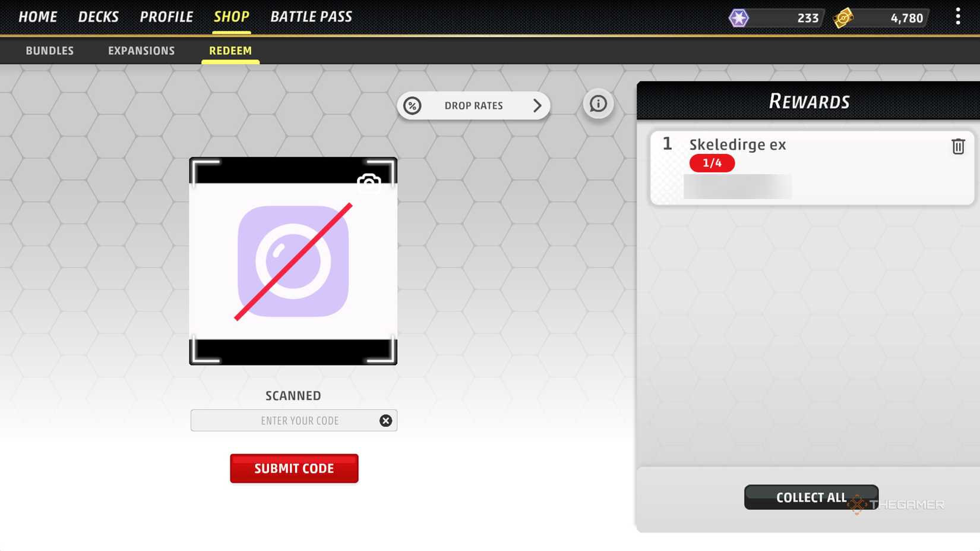Image resolution: width=980 pixels, height=551 pixels.
Task: Click the Collect All button
Action: click(x=811, y=497)
